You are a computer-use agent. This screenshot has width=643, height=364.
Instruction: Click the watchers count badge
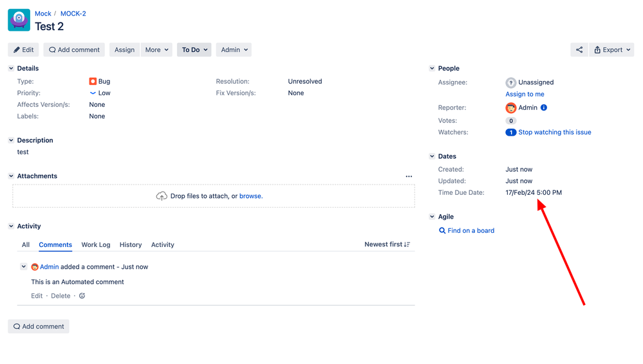510,132
